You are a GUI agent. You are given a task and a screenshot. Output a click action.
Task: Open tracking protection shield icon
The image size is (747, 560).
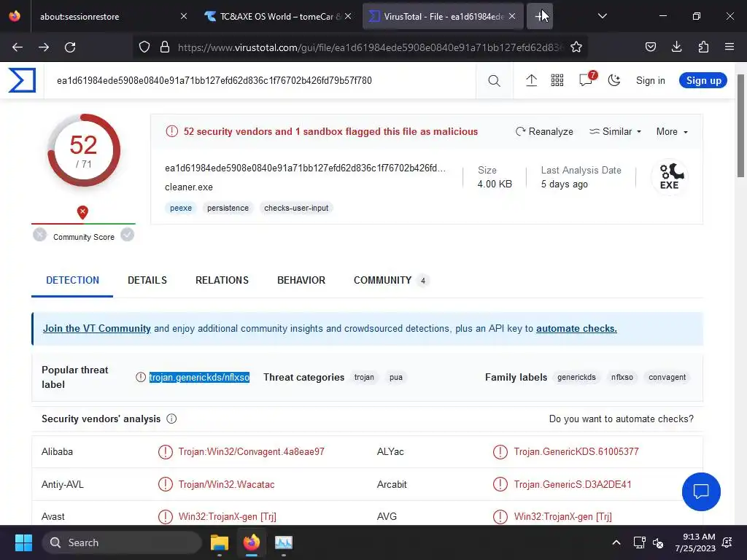[144, 47]
